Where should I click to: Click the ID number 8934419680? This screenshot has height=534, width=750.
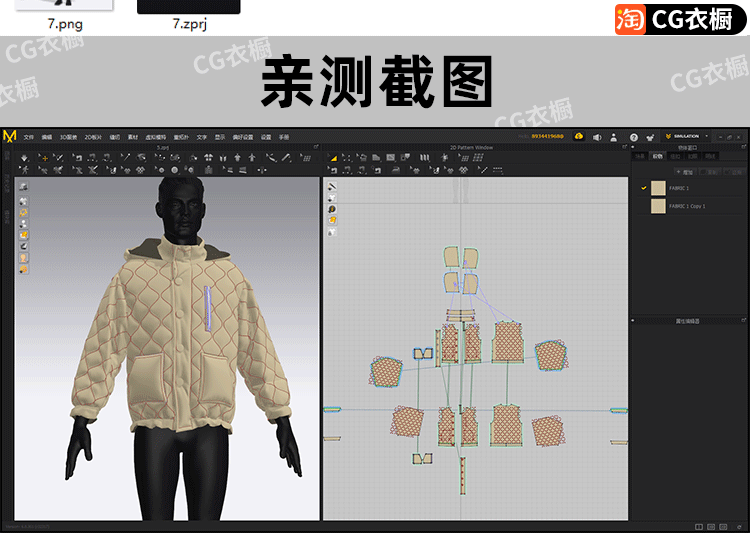click(547, 136)
